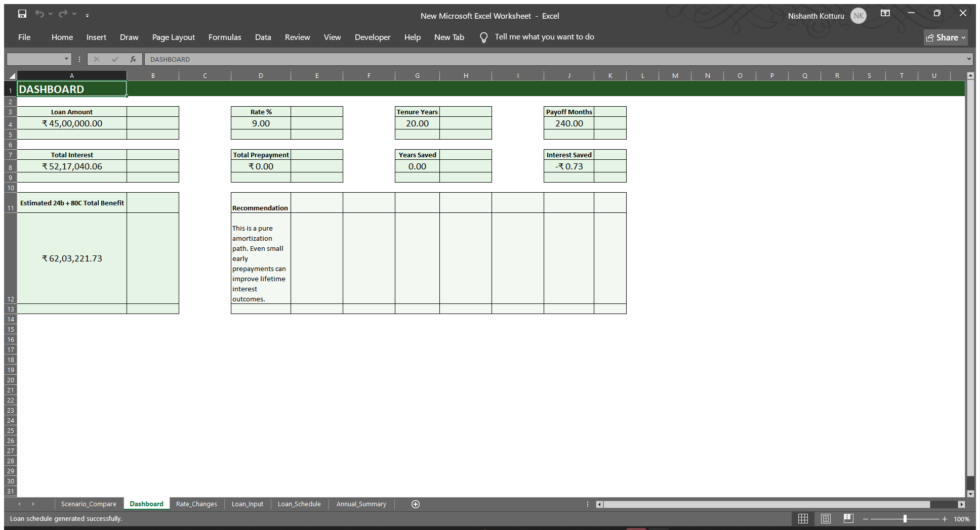This screenshot has height=530, width=980.
Task: Select the Total Interest value ₹ 52,17,040.06
Action: 72,166
